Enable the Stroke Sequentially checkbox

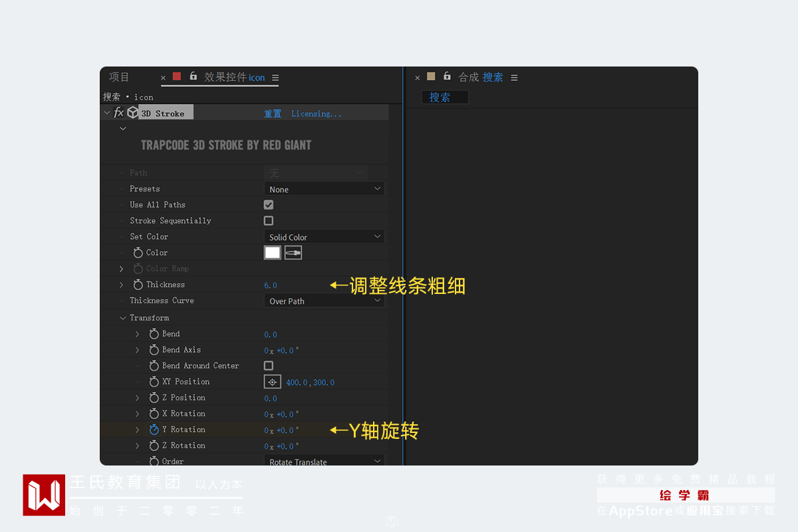tap(269, 221)
